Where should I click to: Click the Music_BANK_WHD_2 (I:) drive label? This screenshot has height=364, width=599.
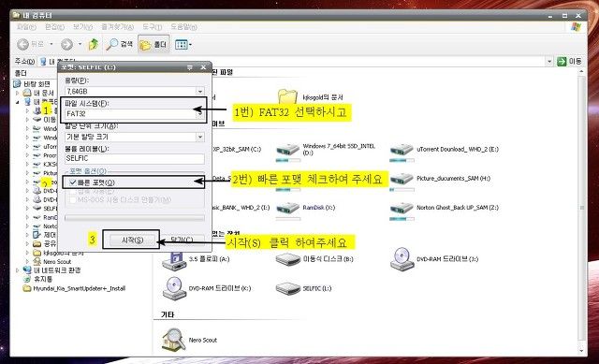tap(241, 208)
